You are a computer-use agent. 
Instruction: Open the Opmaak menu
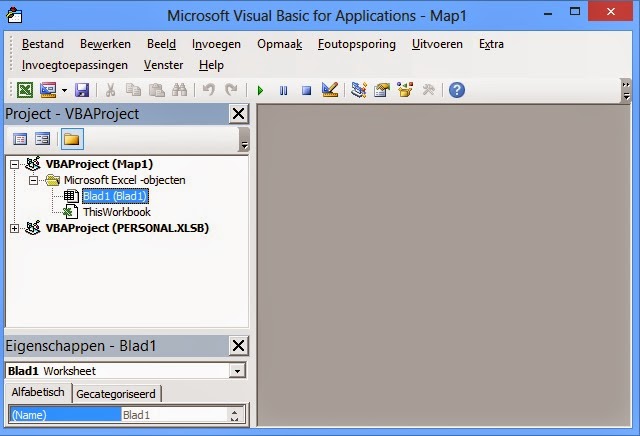pos(280,44)
